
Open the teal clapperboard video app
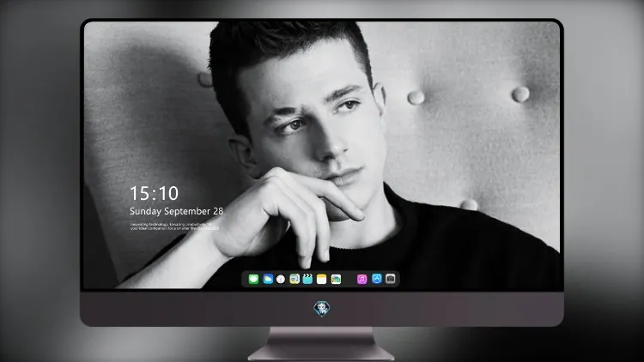307,279
